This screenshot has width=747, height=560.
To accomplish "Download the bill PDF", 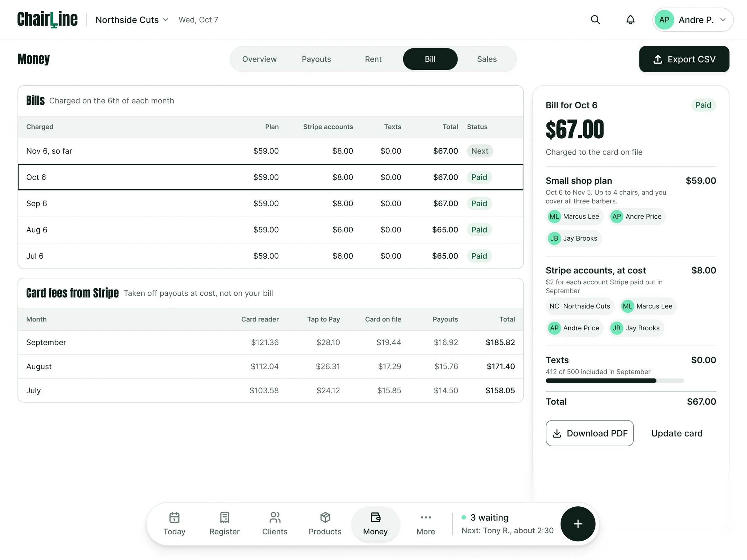I will click(x=589, y=433).
